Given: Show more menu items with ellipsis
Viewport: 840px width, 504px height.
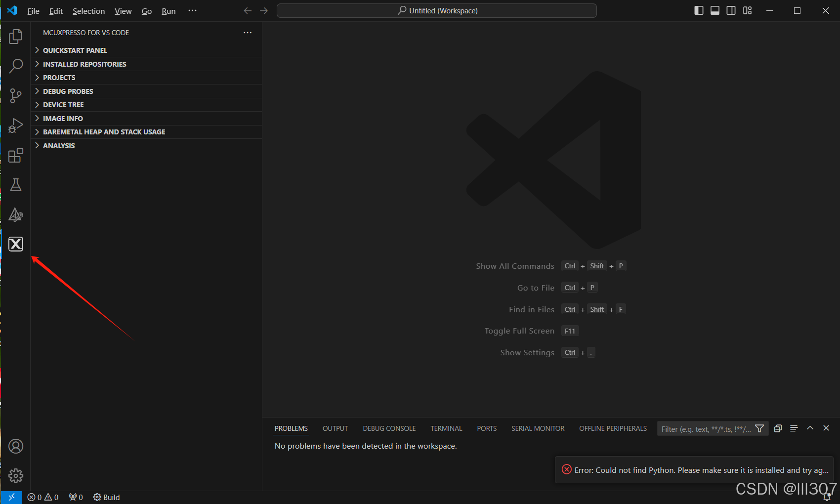Looking at the screenshot, I should point(192,10).
